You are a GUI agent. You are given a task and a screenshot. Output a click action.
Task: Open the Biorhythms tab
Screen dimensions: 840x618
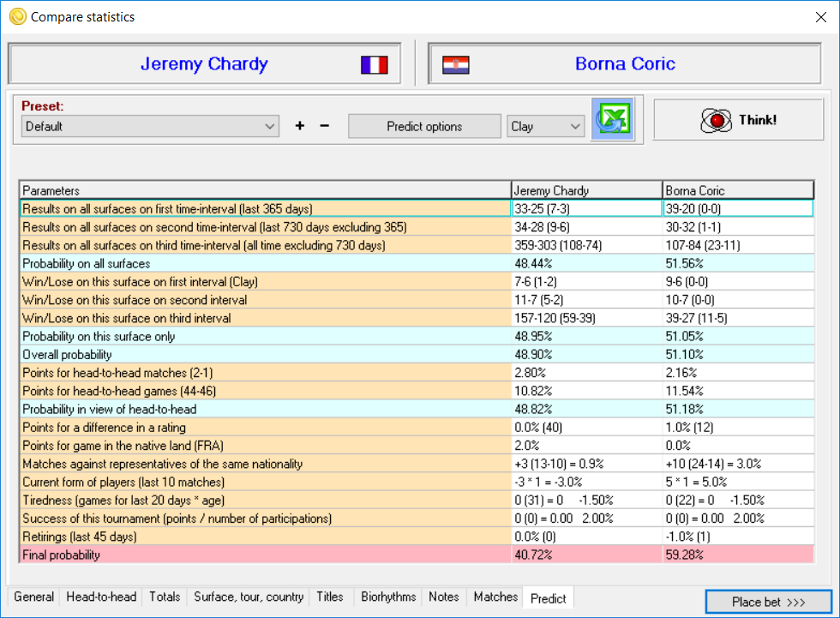[388, 597]
